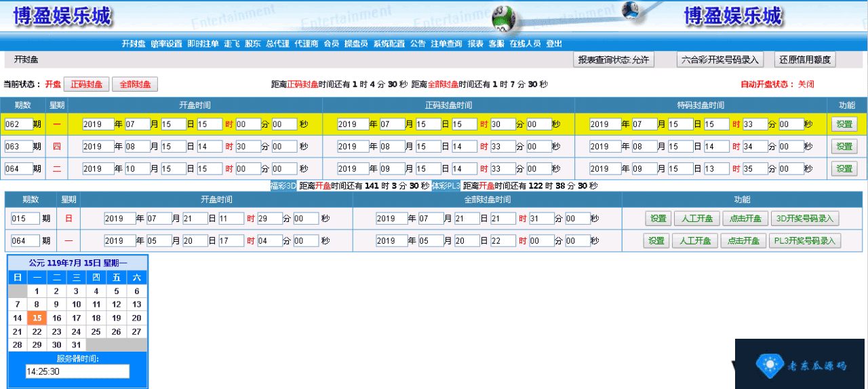This screenshot has width=868, height=389.
Task: Select the 注单查询 menu entry
Action: click(x=446, y=43)
